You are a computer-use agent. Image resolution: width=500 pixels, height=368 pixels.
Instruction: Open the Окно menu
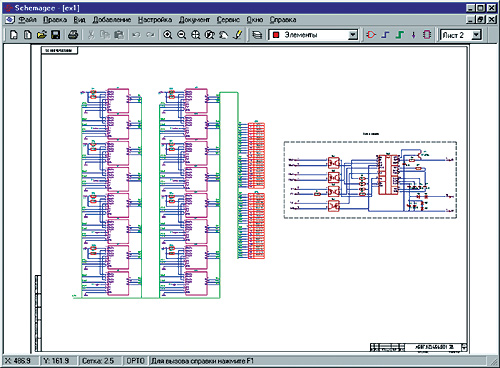click(x=255, y=20)
